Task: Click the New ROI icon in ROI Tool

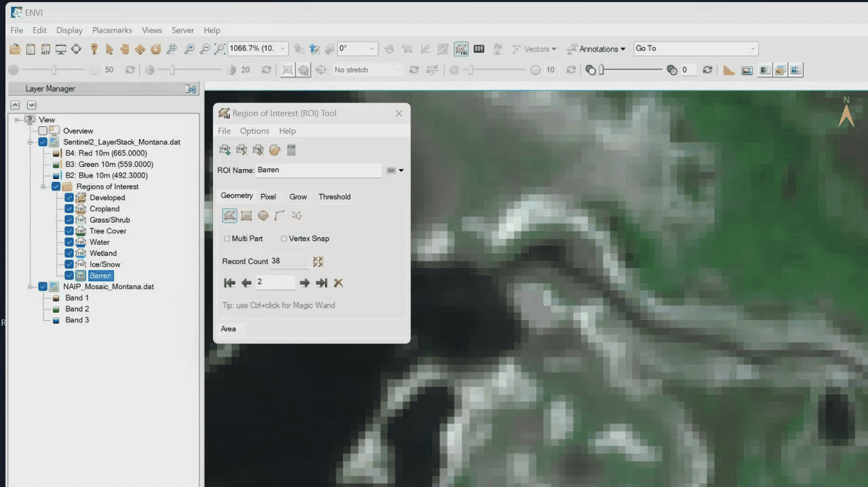Action: click(224, 150)
